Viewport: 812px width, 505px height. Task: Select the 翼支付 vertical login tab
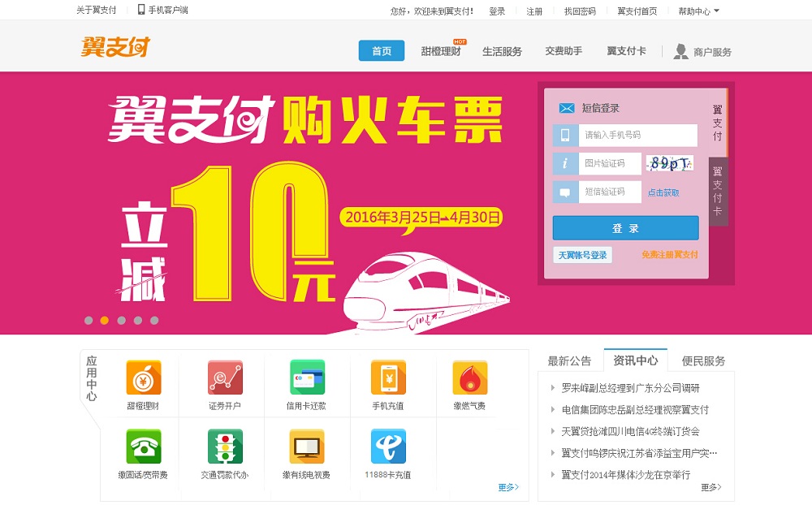coord(717,123)
